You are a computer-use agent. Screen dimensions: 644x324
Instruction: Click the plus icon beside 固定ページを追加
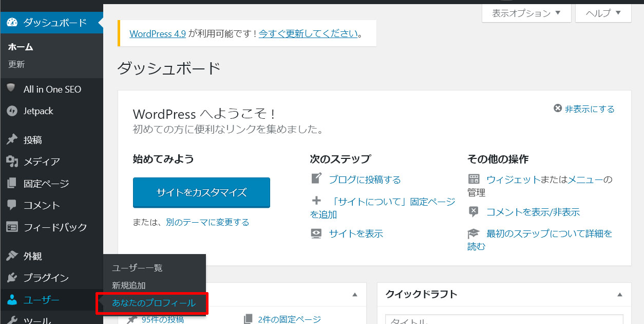point(317,201)
